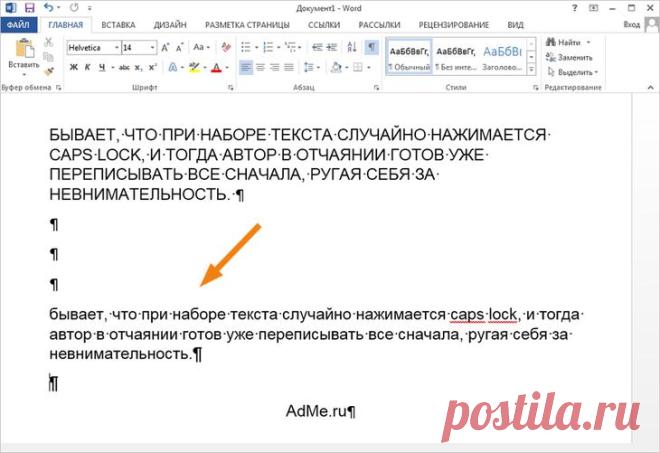Screen dimensions: 660x453
Task: Click the Grow Font size icon
Action: coord(165,47)
